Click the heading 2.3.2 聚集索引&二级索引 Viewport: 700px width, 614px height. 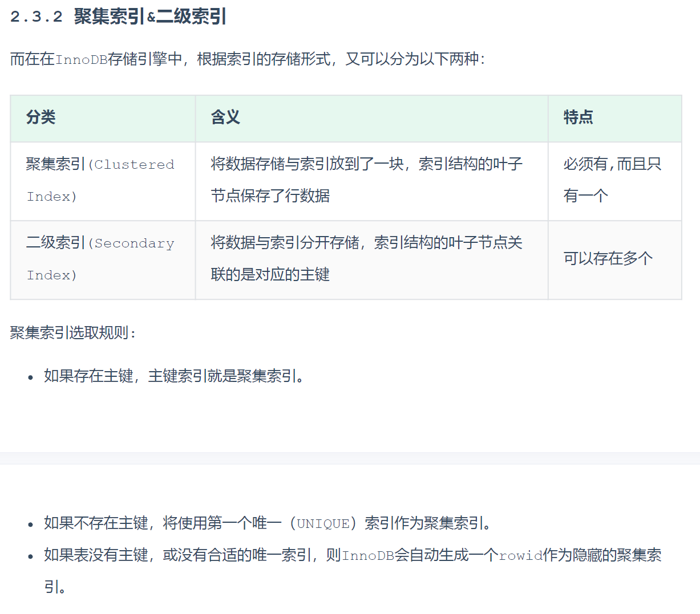[x=118, y=17]
